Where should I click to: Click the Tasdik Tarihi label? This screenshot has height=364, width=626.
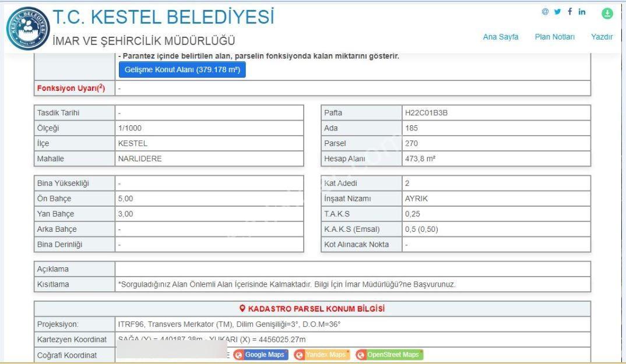(x=58, y=113)
